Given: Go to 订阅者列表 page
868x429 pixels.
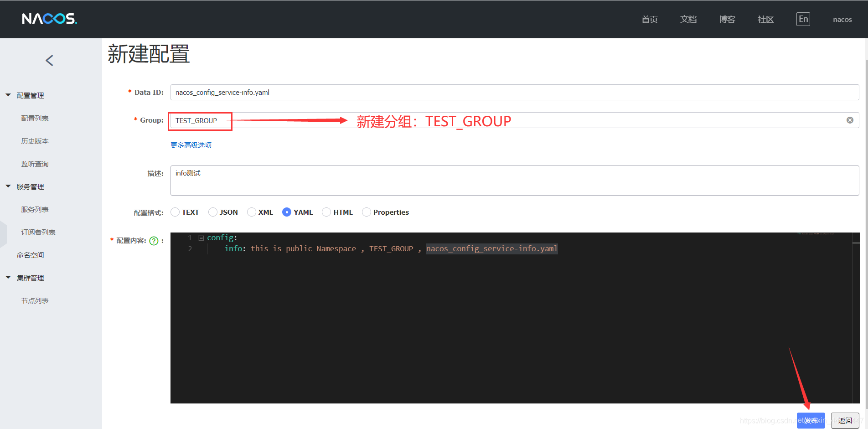Looking at the screenshot, I should coord(38,232).
